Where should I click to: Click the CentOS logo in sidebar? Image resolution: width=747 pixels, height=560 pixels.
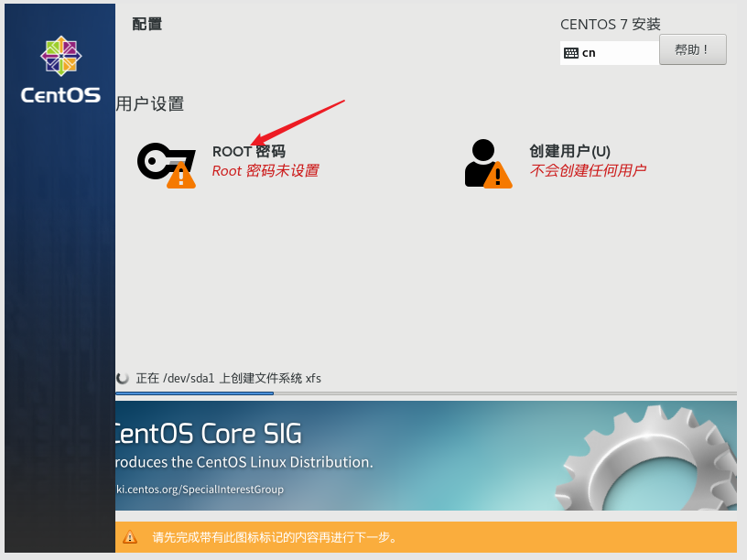click(x=60, y=70)
